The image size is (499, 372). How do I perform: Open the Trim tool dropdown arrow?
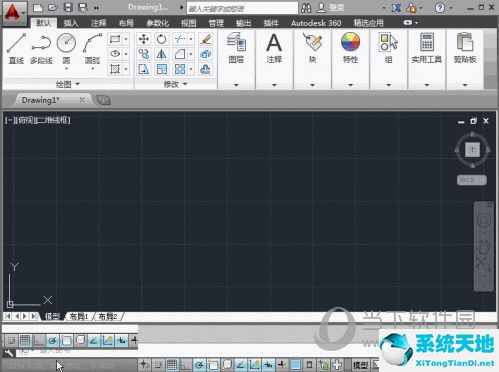pyautogui.click(x=191, y=39)
